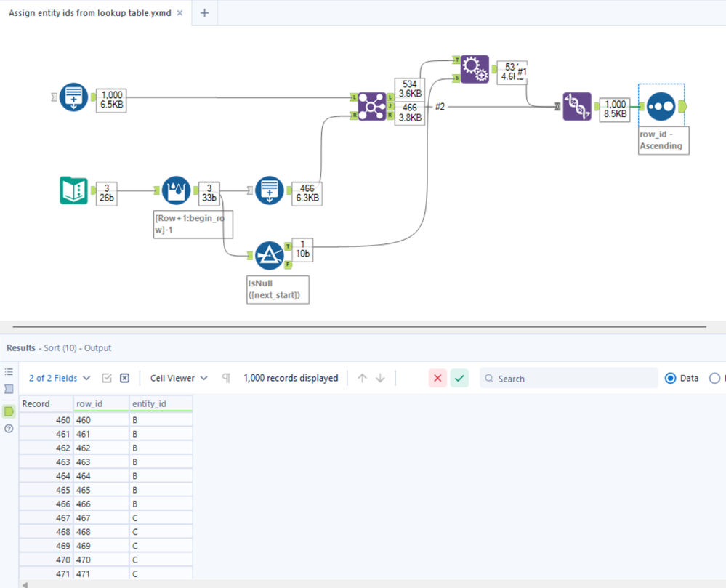This screenshot has width=726, height=588.
Task: Select the lower Generate Rows tool
Action: point(270,190)
